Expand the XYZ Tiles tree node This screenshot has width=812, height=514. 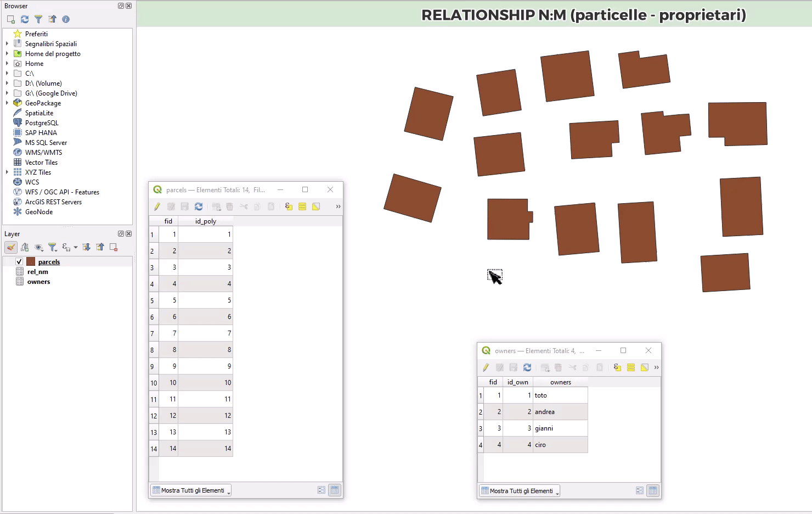[x=7, y=172]
